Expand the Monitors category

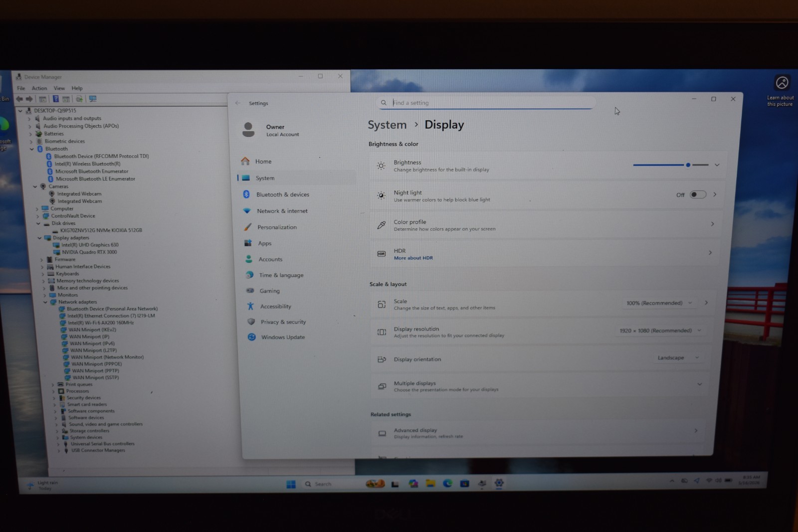tap(44, 295)
